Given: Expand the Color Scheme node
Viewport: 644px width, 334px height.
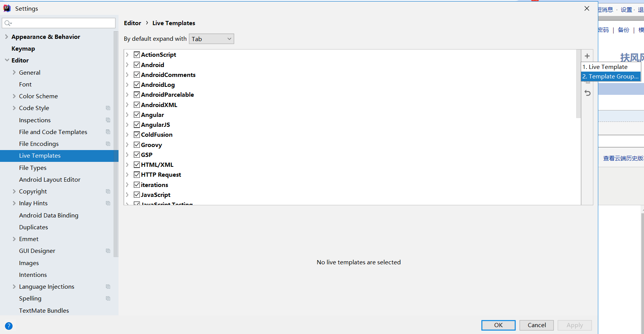Looking at the screenshot, I should click(x=14, y=96).
